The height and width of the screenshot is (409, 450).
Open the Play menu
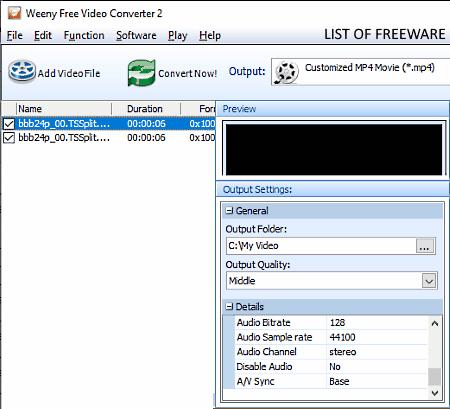pyautogui.click(x=177, y=35)
